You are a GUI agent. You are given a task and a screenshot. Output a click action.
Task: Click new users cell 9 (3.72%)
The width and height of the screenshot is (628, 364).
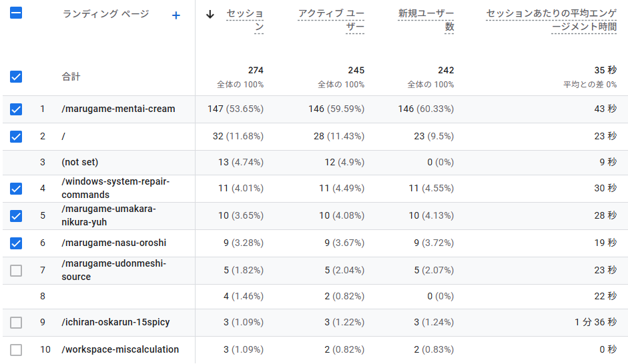(x=434, y=243)
